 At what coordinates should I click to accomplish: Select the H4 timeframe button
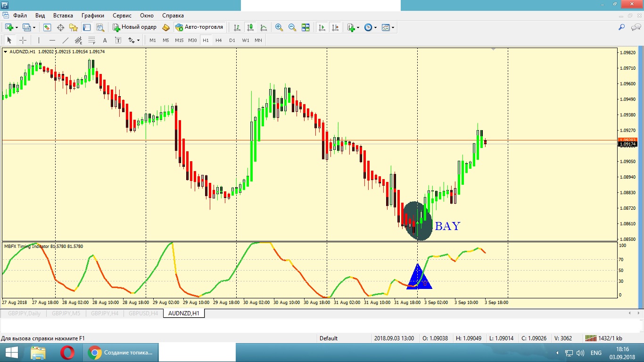click(x=219, y=41)
